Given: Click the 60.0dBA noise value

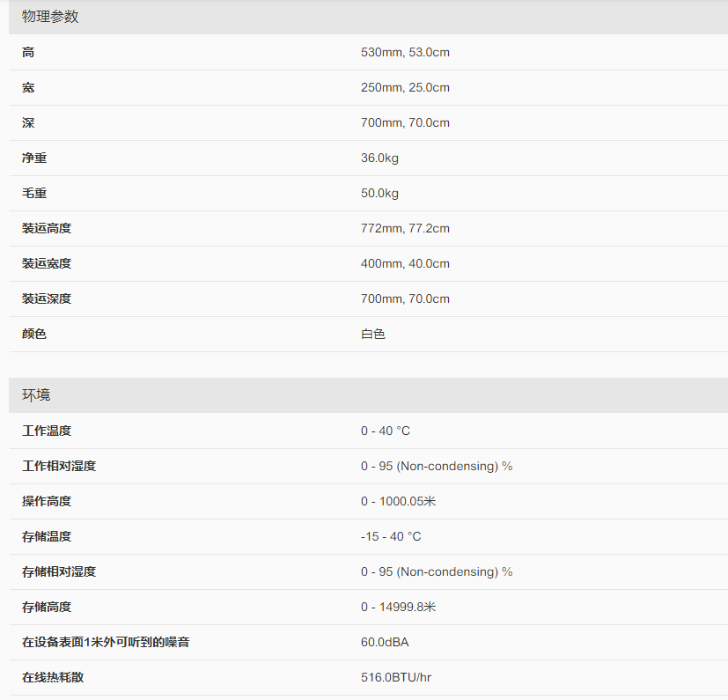Looking at the screenshot, I should [x=385, y=643].
